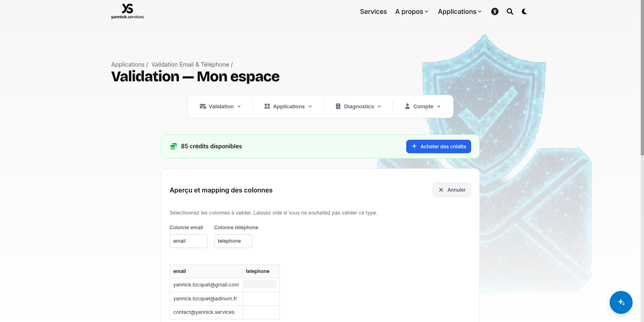Follow Validation Email & Téléphone breadcrumb
This screenshot has width=644, height=322.
[x=190, y=65]
